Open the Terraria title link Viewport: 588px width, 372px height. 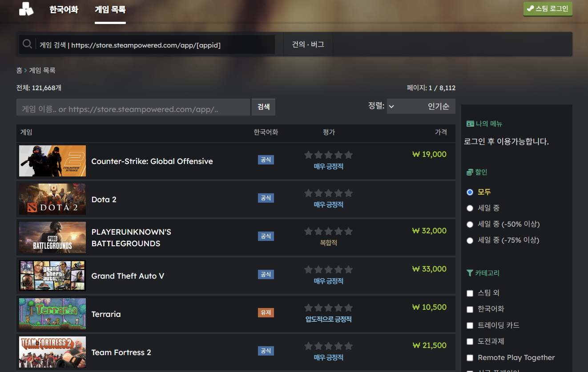(x=106, y=314)
